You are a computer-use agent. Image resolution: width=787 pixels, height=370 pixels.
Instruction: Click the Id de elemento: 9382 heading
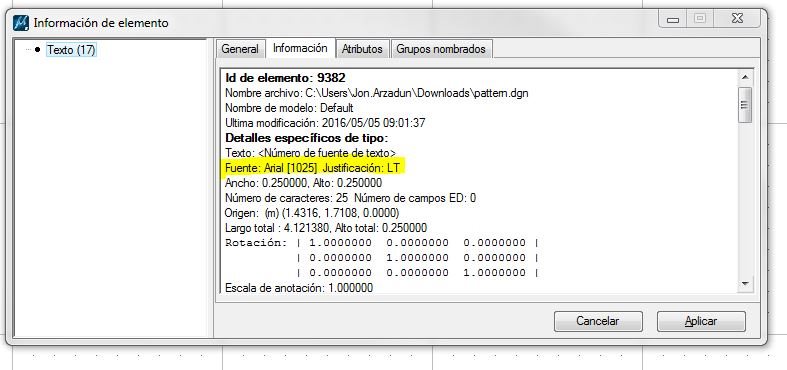click(x=285, y=78)
